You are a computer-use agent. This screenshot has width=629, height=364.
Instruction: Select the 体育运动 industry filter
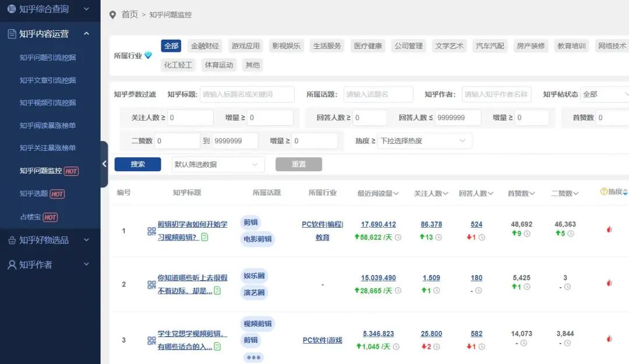(218, 65)
